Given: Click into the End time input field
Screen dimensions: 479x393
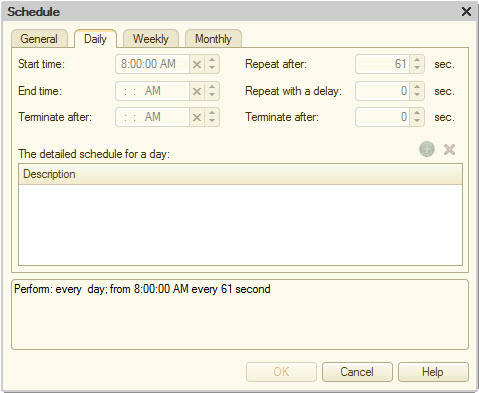Looking at the screenshot, I should tap(152, 91).
